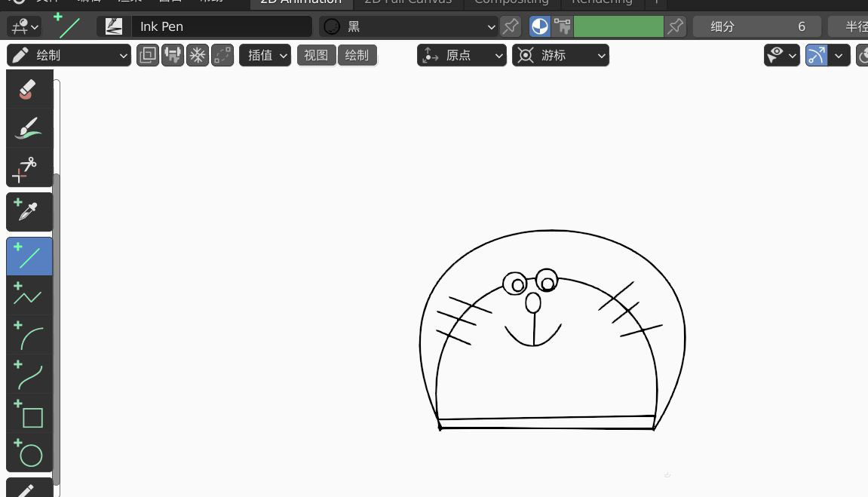Pin the green vertex color

pos(676,26)
